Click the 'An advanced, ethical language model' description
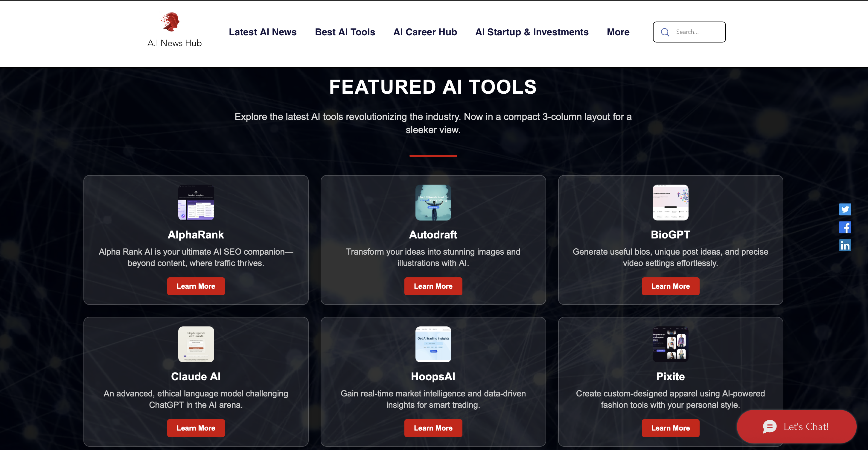Viewport: 868px width, 450px height. pos(196,399)
